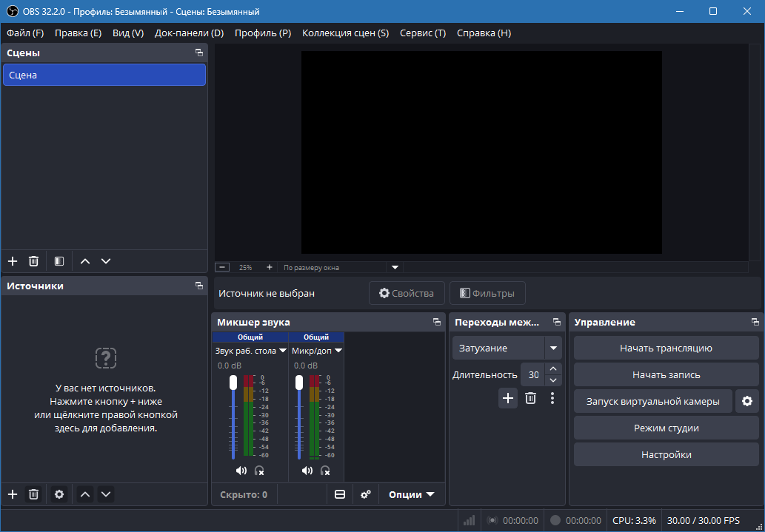The height and width of the screenshot is (532, 765).
Task: Toggle Режим студии
Action: [x=666, y=428]
